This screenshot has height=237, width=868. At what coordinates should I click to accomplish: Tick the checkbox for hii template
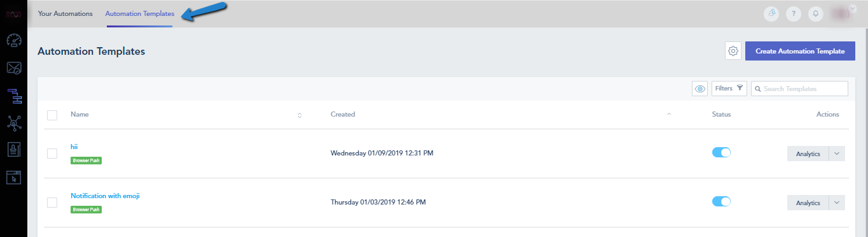pos(52,154)
